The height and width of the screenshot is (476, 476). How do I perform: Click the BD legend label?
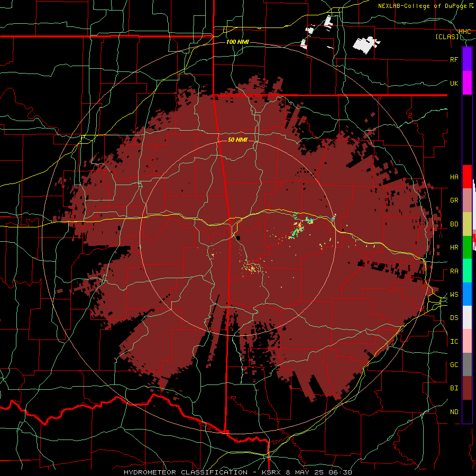tap(454, 224)
